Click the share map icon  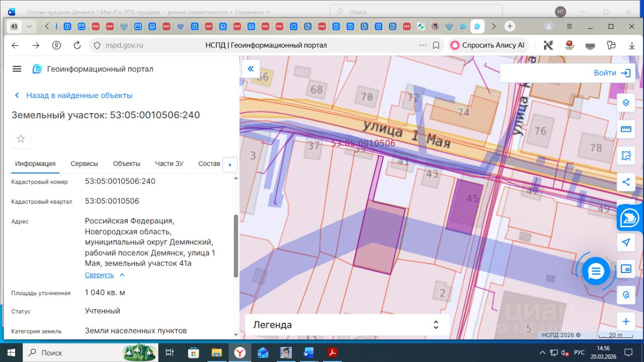[626, 182]
